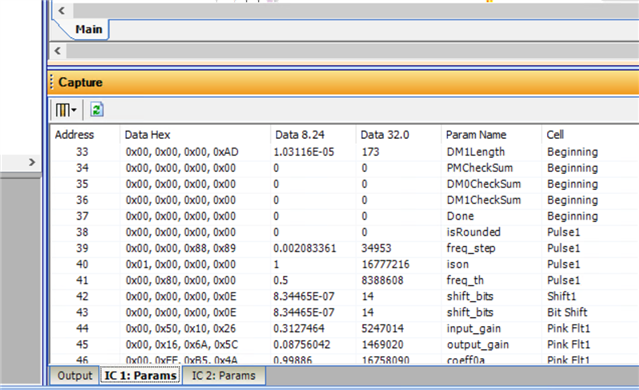Open the column chooser icon in Capture toolbar
639x390 pixels.
coord(63,110)
